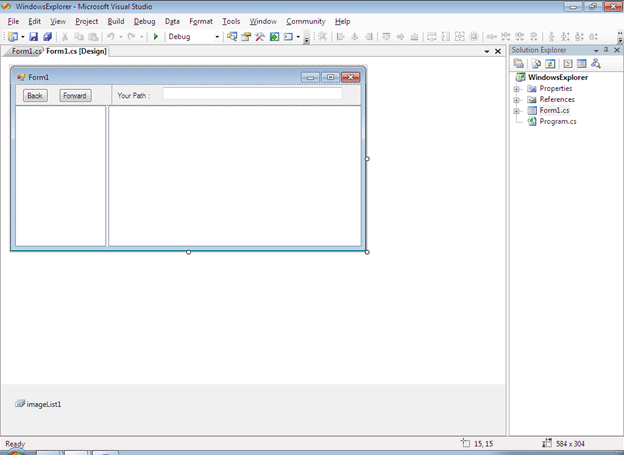Click the Make Same Width icon
The height and width of the screenshot is (455, 624).
(431, 37)
